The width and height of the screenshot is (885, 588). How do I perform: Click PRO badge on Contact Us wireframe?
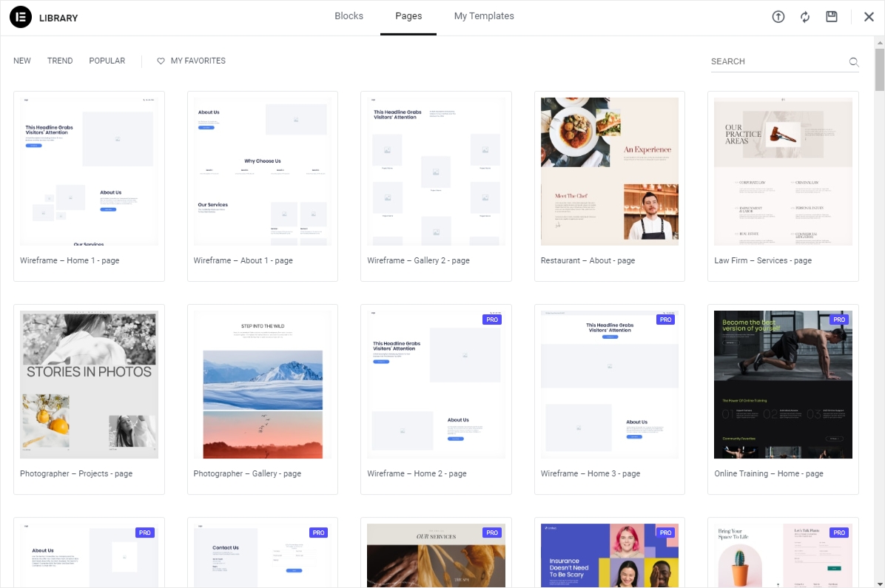pyautogui.click(x=318, y=533)
